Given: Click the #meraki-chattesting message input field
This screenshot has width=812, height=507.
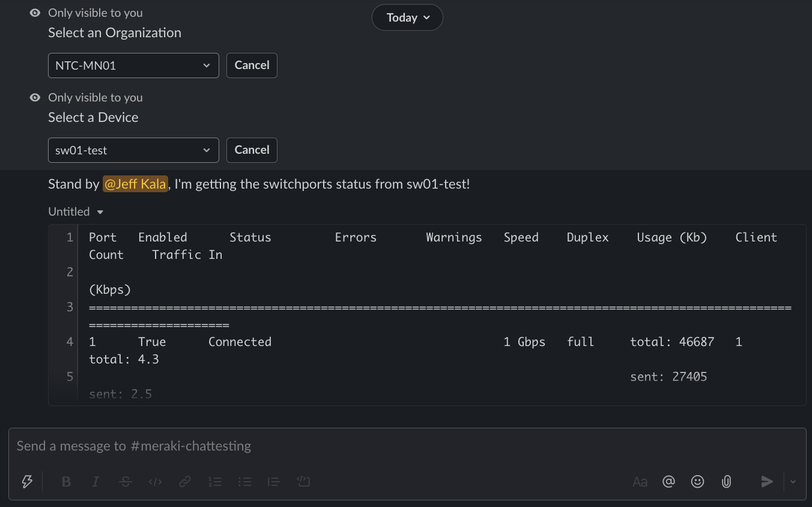Looking at the screenshot, I should (x=407, y=446).
